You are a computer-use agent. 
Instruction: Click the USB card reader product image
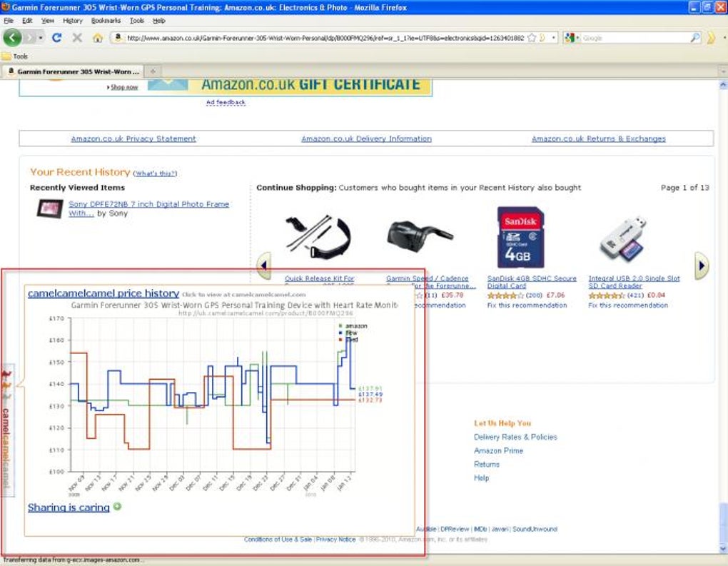(x=622, y=238)
